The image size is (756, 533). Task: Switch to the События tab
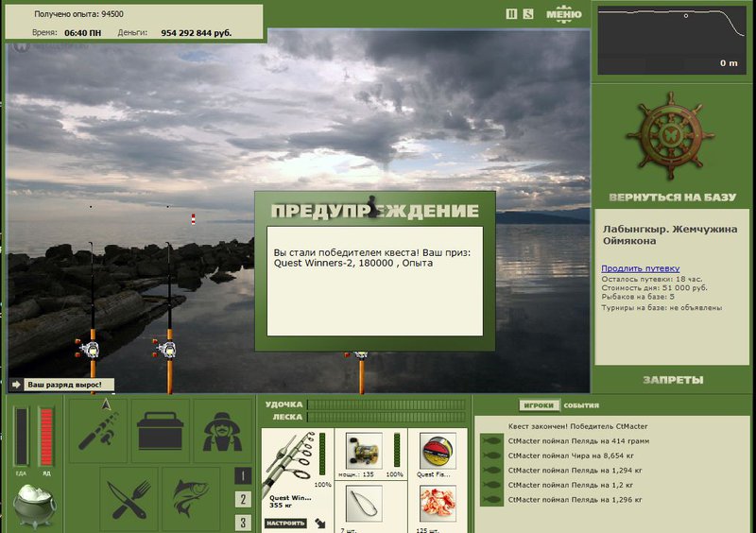point(581,405)
